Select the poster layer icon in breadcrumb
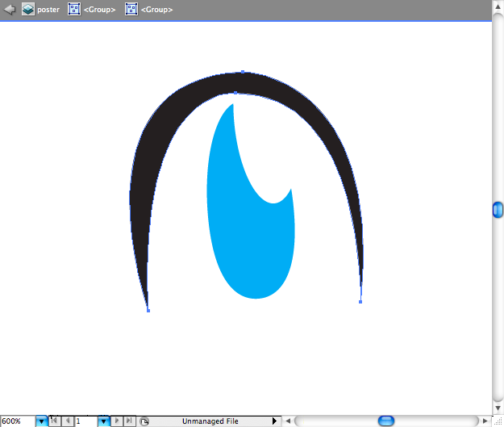Screen dimensions: 504x427 tap(28, 10)
